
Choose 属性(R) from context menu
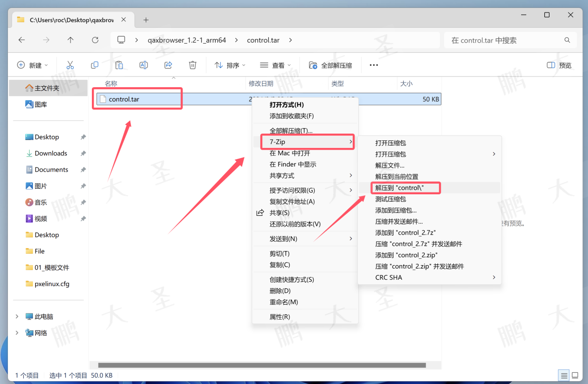click(x=280, y=317)
